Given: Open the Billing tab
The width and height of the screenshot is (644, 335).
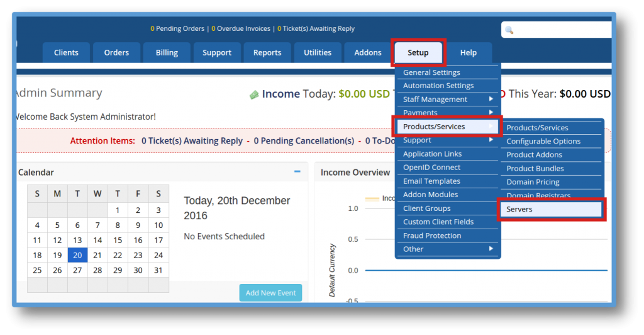Looking at the screenshot, I should click(x=167, y=53).
